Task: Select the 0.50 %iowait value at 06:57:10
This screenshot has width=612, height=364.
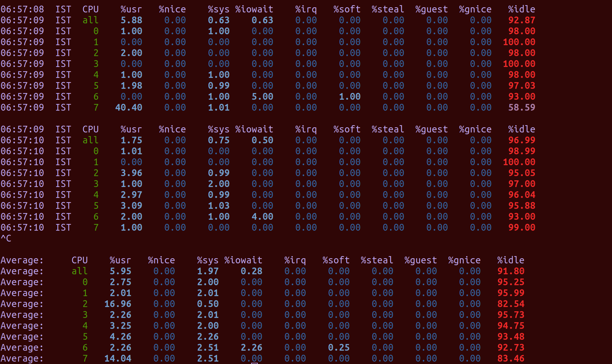Action: click(x=262, y=140)
